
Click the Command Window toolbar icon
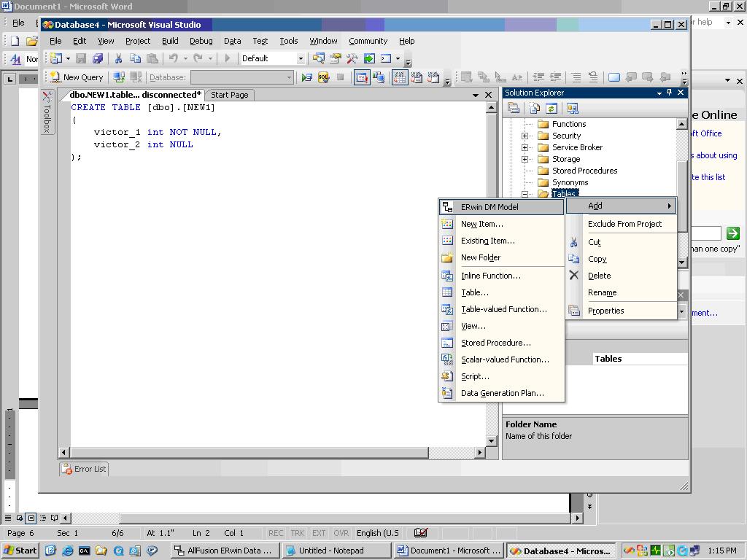pos(386,58)
